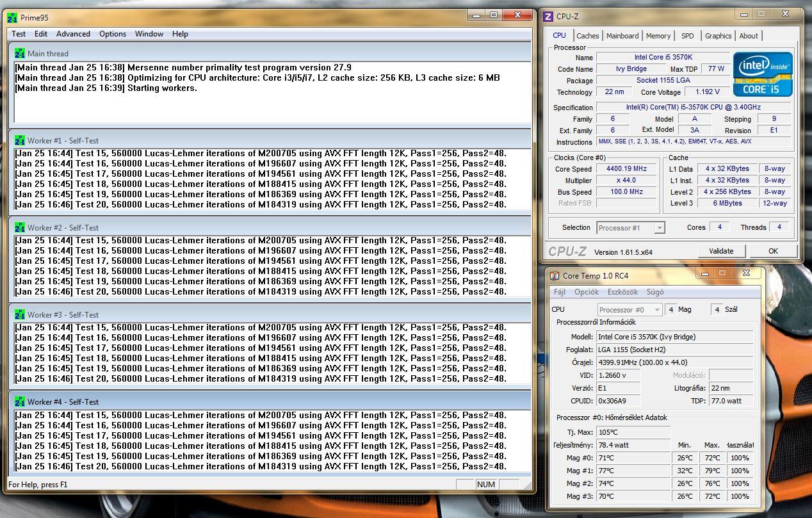
Task: Open the Help menu in Prime95
Action: [x=180, y=34]
